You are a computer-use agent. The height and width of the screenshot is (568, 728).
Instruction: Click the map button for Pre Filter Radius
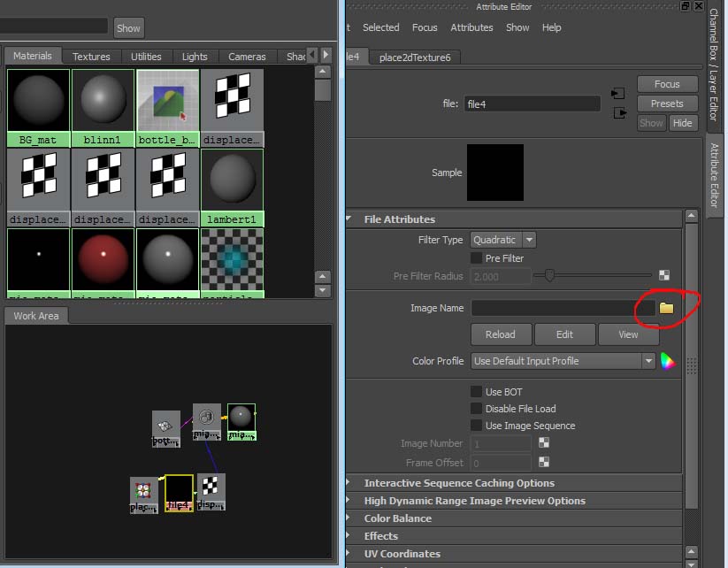coord(664,275)
